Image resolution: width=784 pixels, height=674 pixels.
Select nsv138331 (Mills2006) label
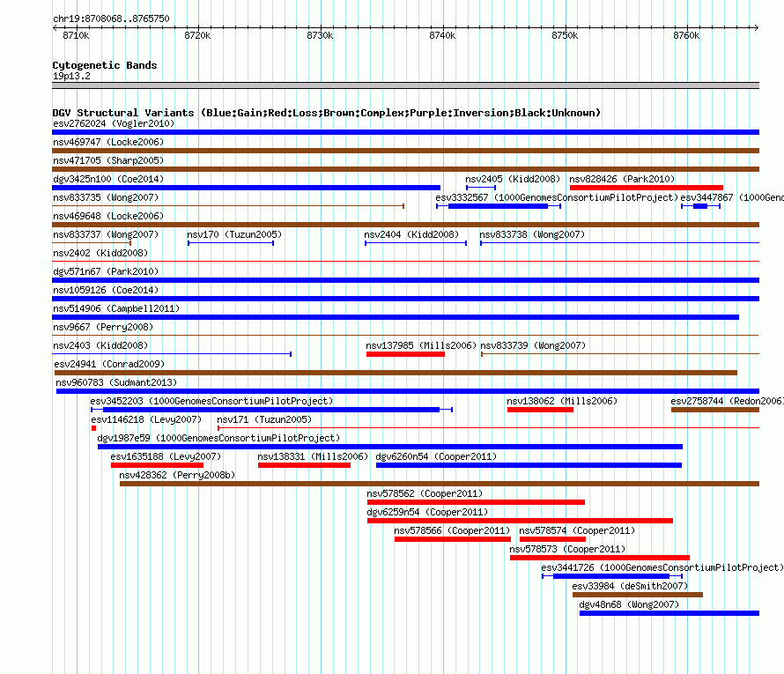point(313,456)
